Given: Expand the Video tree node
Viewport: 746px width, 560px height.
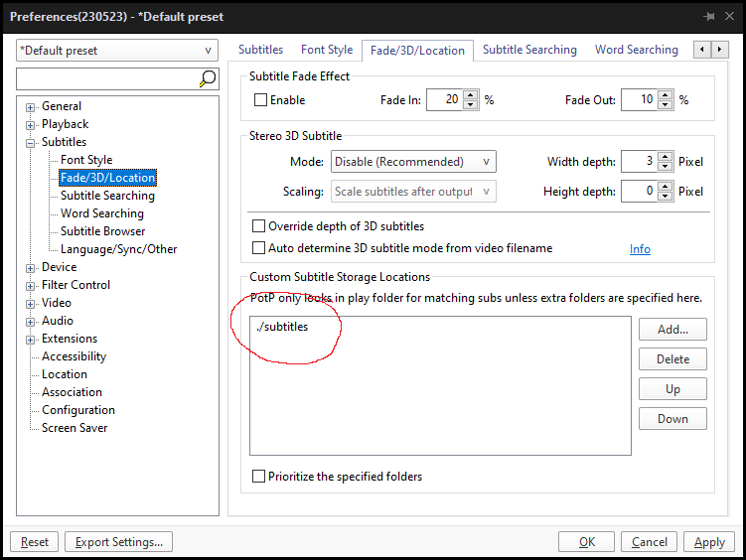Looking at the screenshot, I should tap(31, 304).
